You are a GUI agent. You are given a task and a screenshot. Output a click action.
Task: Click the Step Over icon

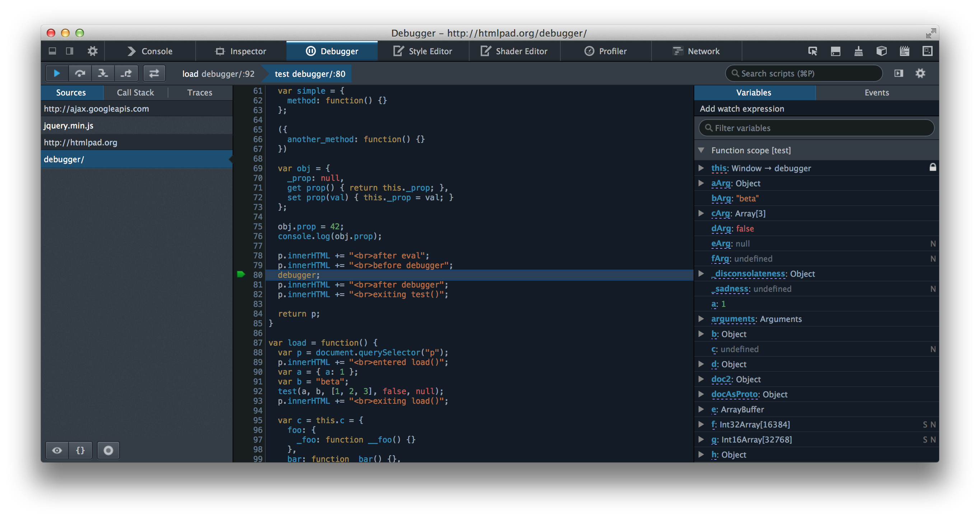[x=80, y=74]
